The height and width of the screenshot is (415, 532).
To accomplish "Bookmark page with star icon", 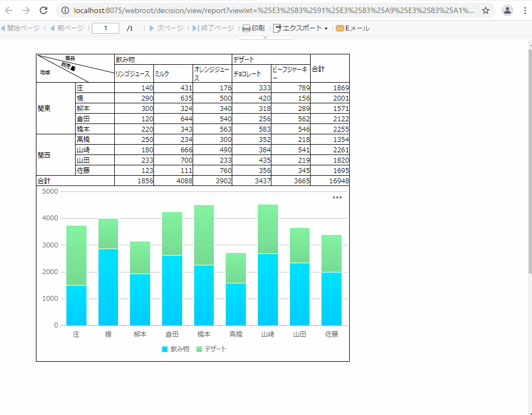I will pyautogui.click(x=486, y=10).
